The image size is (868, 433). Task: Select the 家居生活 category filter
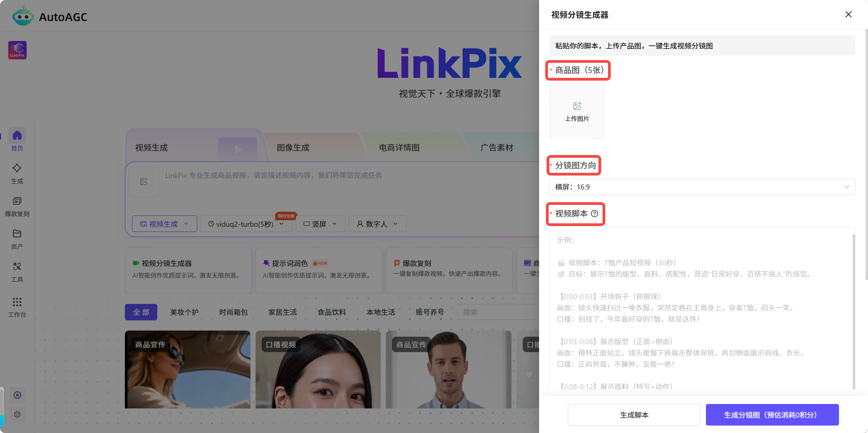(x=283, y=312)
